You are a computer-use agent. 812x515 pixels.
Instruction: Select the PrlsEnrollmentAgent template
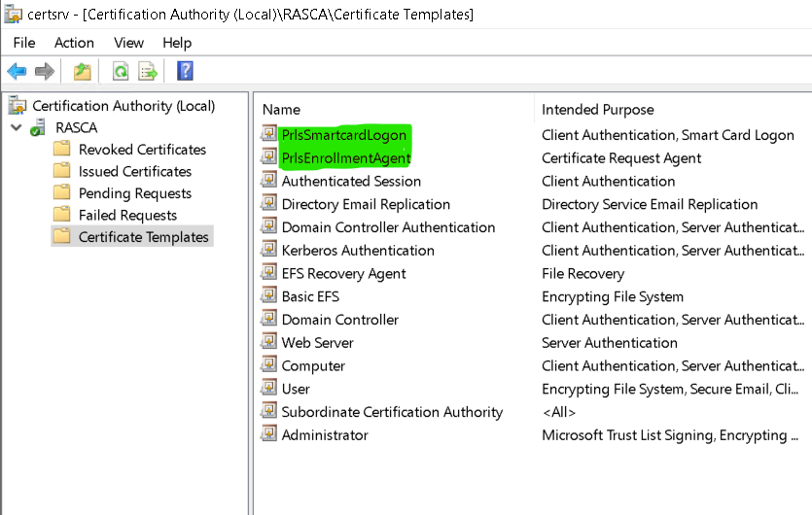click(x=346, y=157)
